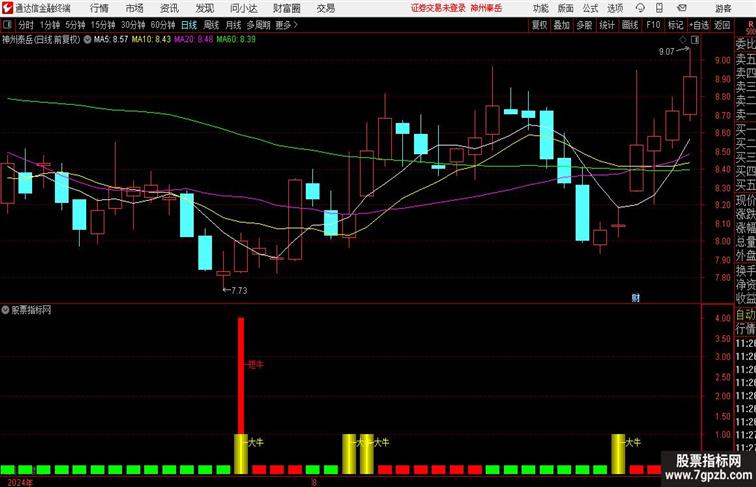Image resolution: width=756 pixels, height=487 pixels.
Task: Click the 复权 toolbar button
Action: coord(540,25)
